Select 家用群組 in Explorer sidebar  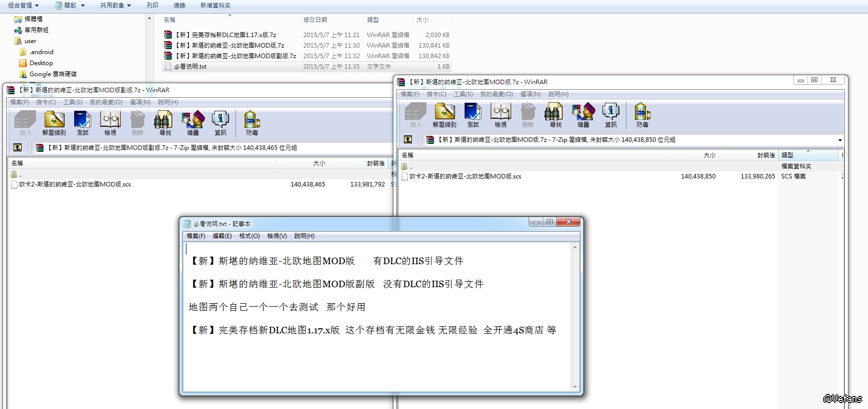pos(36,30)
